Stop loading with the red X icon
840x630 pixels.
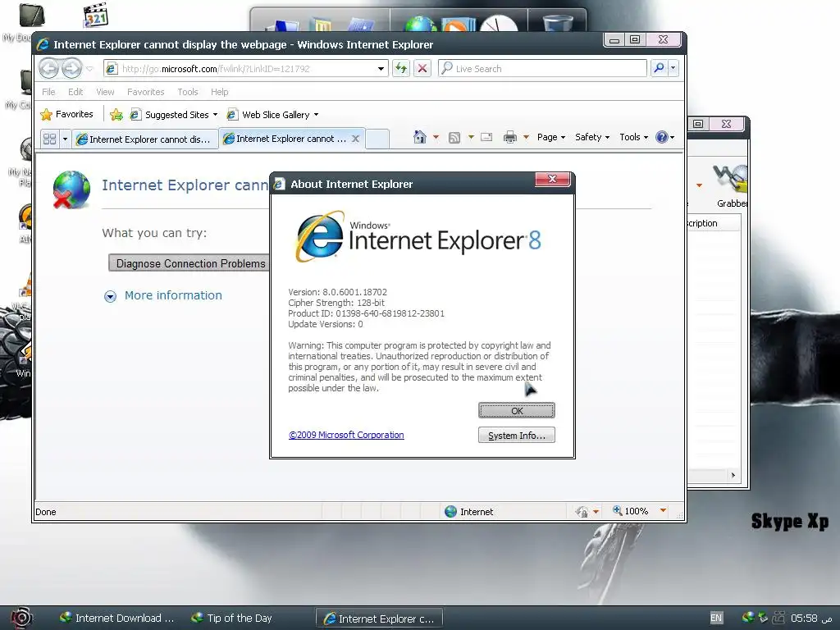[422, 69]
